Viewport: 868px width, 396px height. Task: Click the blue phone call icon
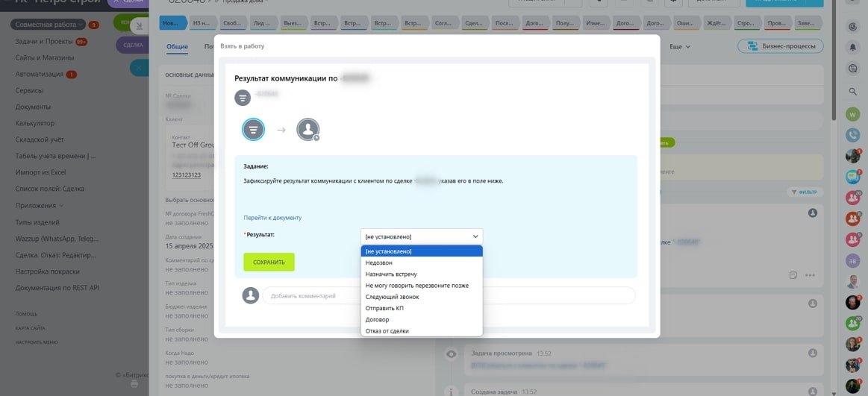point(852,134)
